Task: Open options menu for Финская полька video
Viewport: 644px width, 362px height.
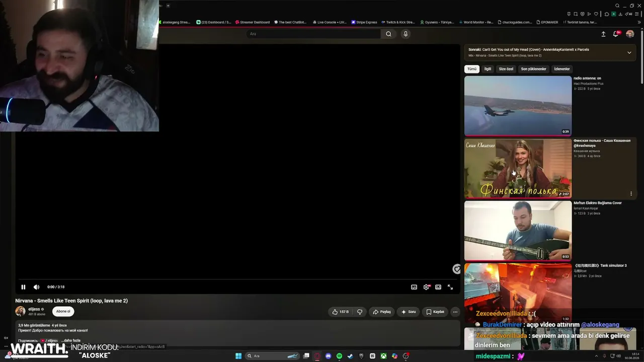Action: (631, 194)
